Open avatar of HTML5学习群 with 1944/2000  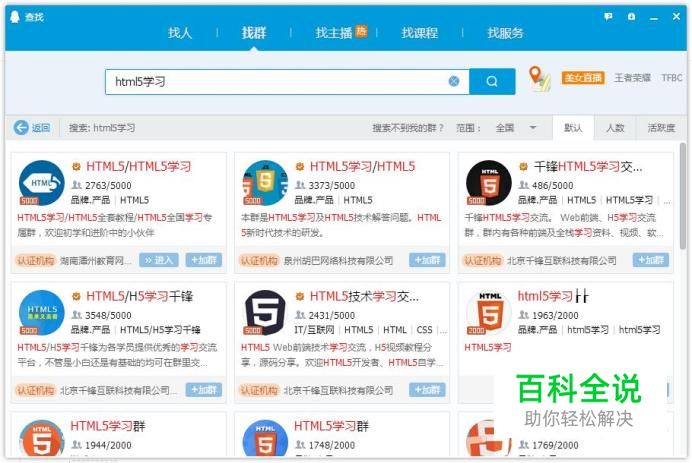pos(41,438)
